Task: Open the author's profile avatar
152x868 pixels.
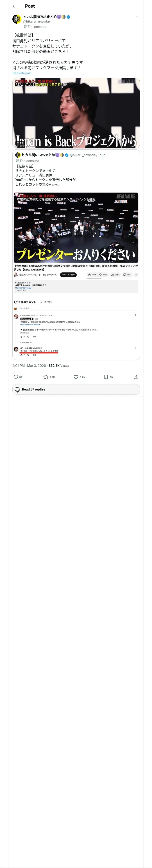Action: 17,19
